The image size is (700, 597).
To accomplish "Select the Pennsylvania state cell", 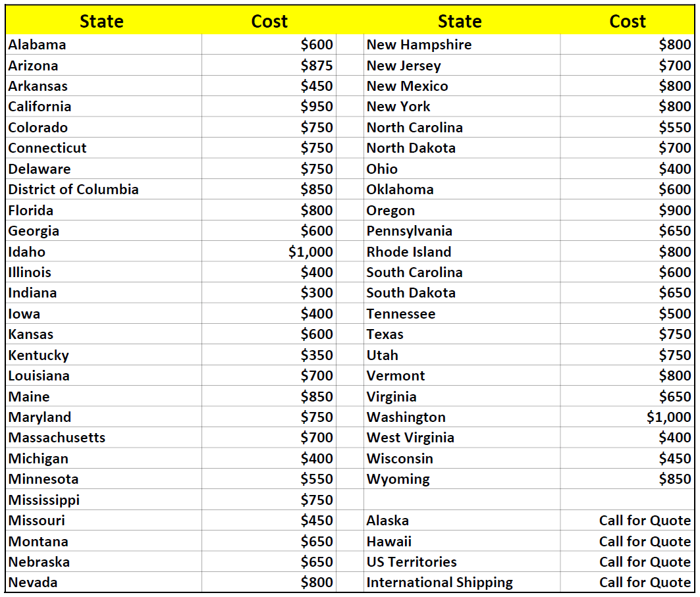I will (462, 231).
